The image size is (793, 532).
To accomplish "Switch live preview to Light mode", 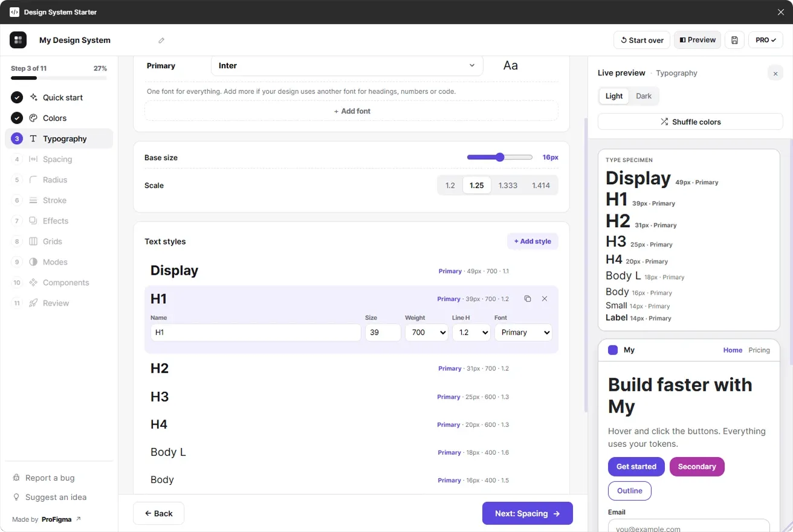I will pyautogui.click(x=614, y=96).
